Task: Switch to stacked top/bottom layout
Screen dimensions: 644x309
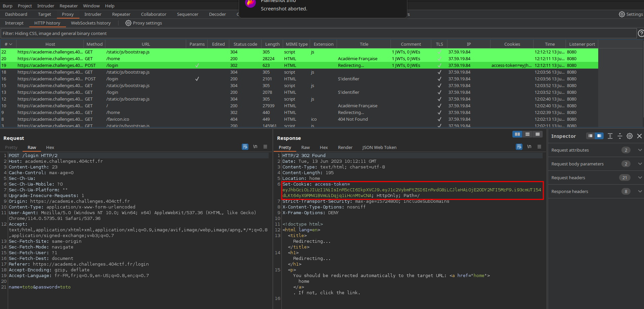Action: point(528,134)
